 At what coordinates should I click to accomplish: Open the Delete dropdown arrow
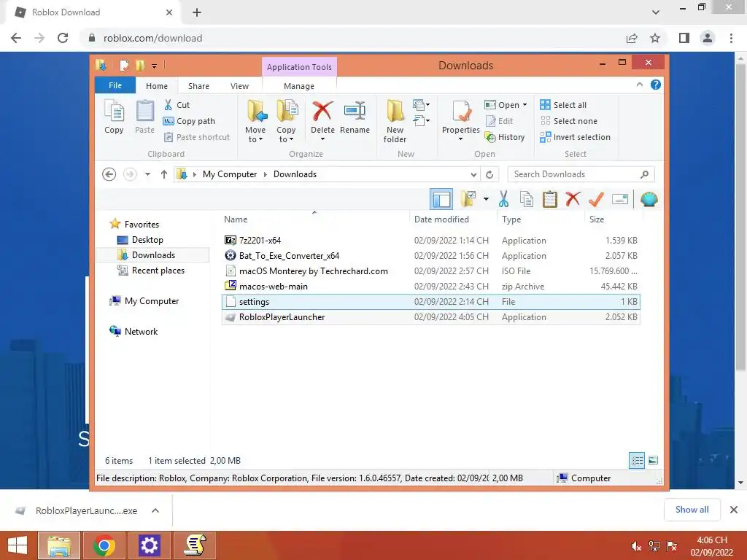[x=322, y=139]
